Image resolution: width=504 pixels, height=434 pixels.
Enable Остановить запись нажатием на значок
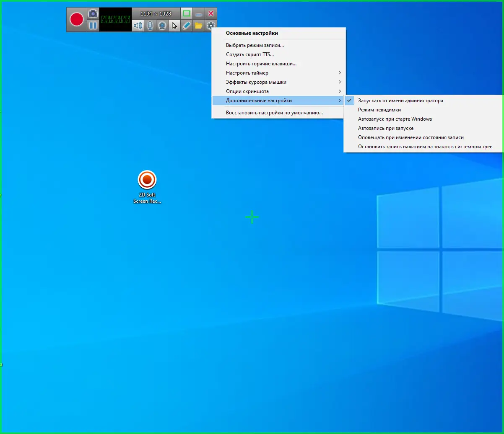click(423, 147)
